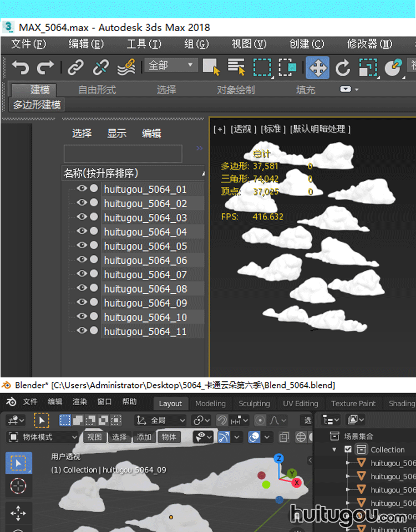Activate the Select and Rotate tool

[x=343, y=68]
